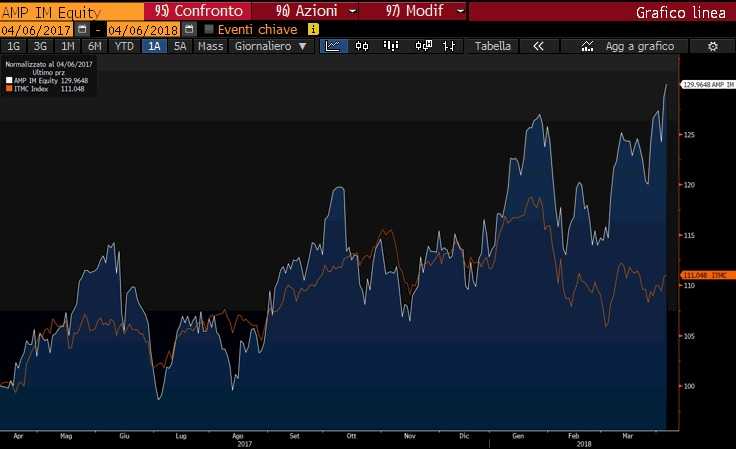Screen dimensions: 736x449
Task: Edit the start date field 04/06/2017
Action: 37,30
